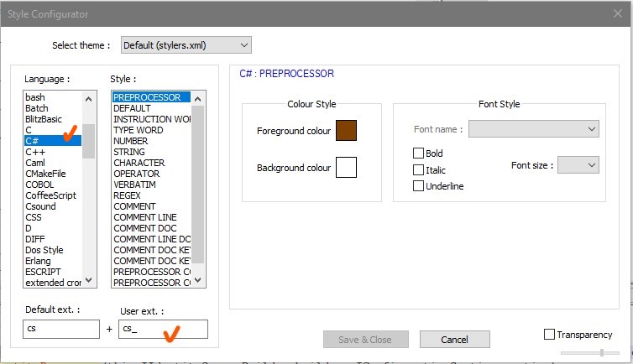Open the Select theme dropdown

coord(186,44)
